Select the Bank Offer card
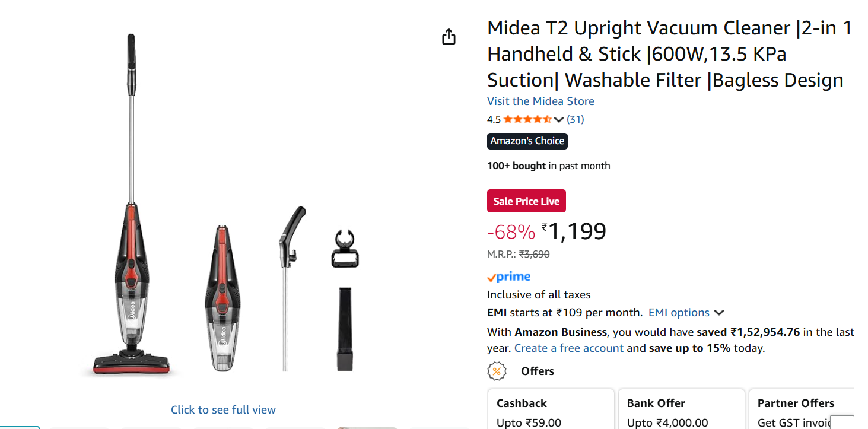Image resolution: width=868 pixels, height=429 pixels. [x=681, y=409]
